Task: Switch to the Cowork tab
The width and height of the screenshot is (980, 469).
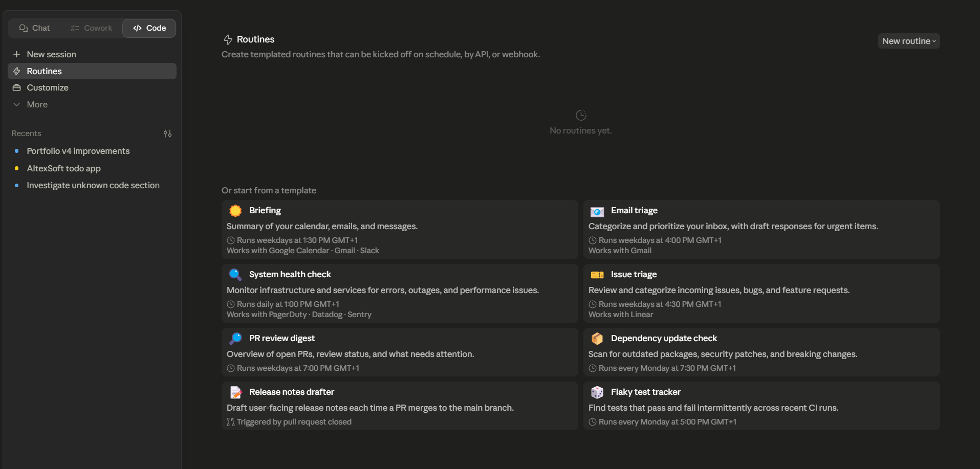Action: (x=92, y=28)
